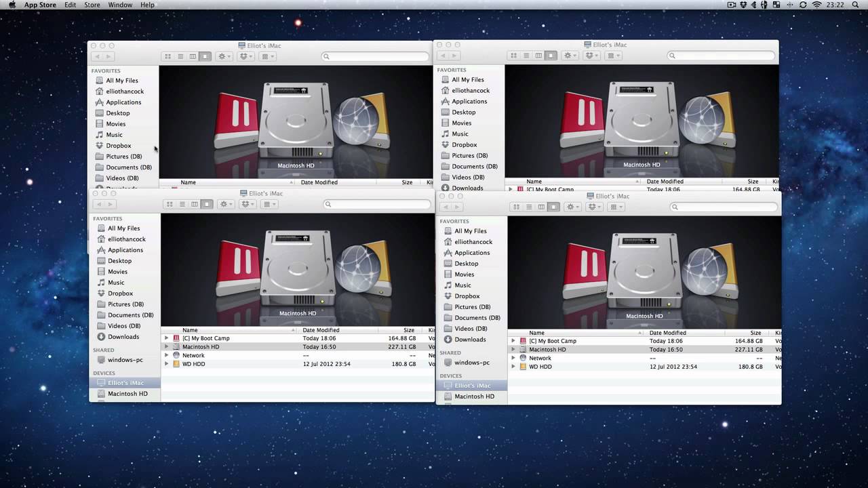Expand [C] My Boot Camp in lower-left window

click(x=167, y=338)
